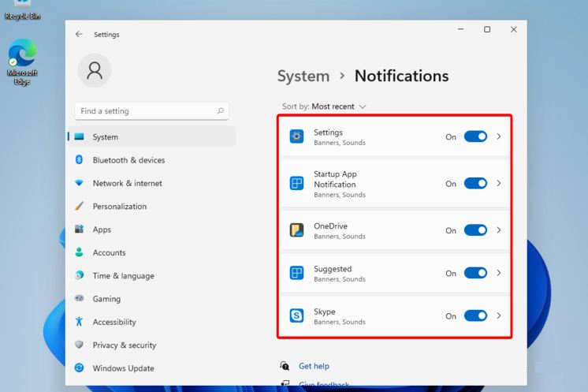Go to Network & internet
This screenshot has width=588, height=392.
(x=152, y=183)
